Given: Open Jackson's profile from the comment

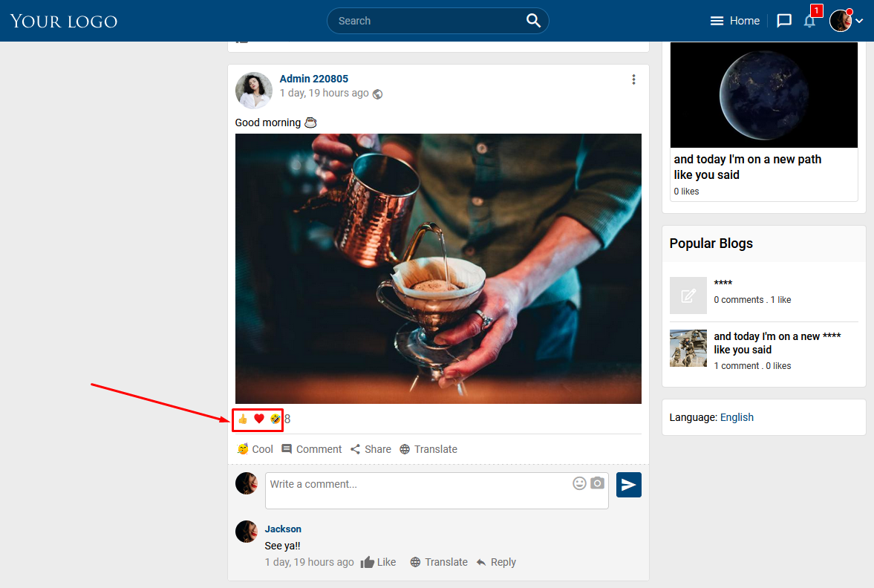Looking at the screenshot, I should [283, 529].
